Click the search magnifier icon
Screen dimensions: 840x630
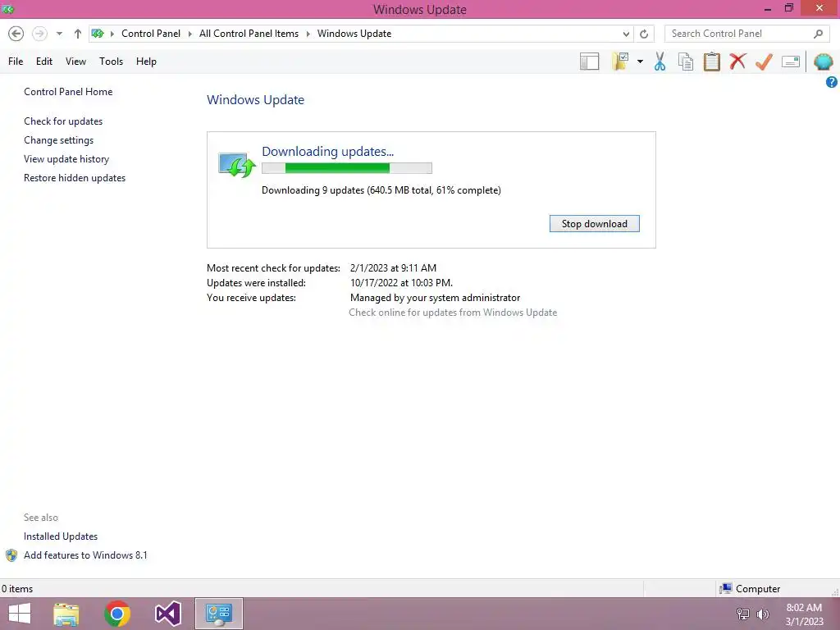coord(818,34)
